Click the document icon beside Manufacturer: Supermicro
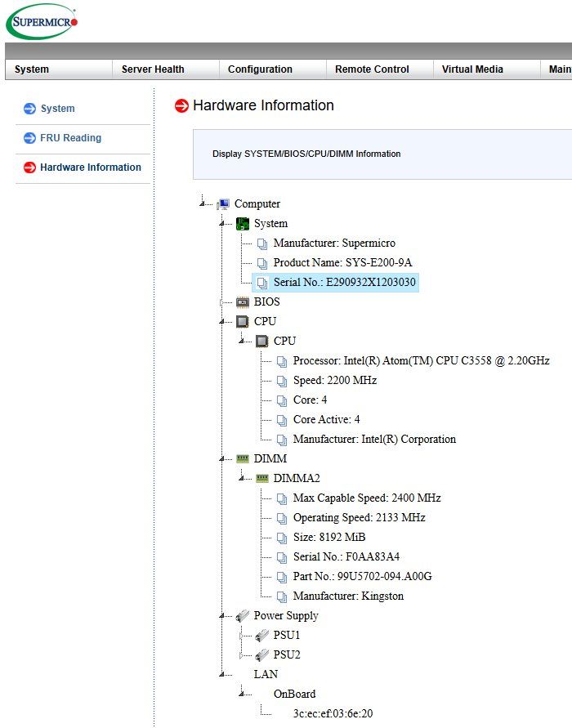This screenshot has width=572, height=728. [x=262, y=243]
